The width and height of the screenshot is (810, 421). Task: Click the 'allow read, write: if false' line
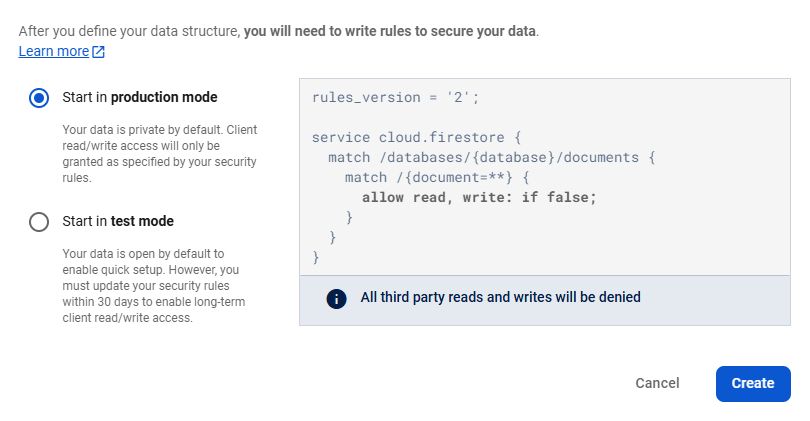pos(478,197)
